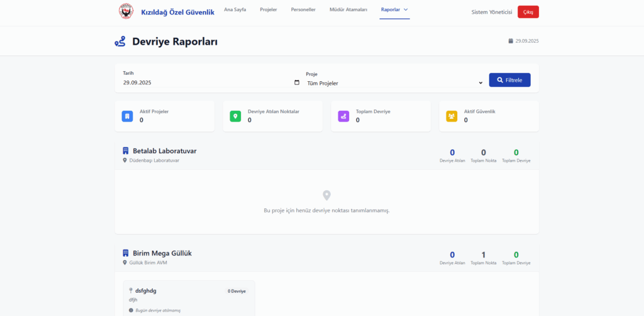Image resolution: width=644 pixels, height=316 pixels.
Task: Open the Projeler navigation item
Action: (x=269, y=9)
